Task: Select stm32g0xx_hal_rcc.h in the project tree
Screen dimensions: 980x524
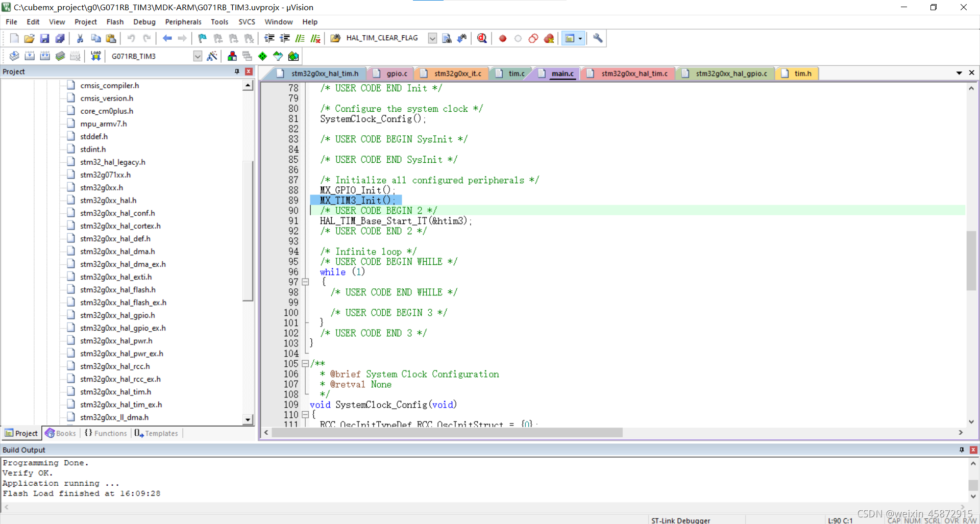Action: (115, 366)
